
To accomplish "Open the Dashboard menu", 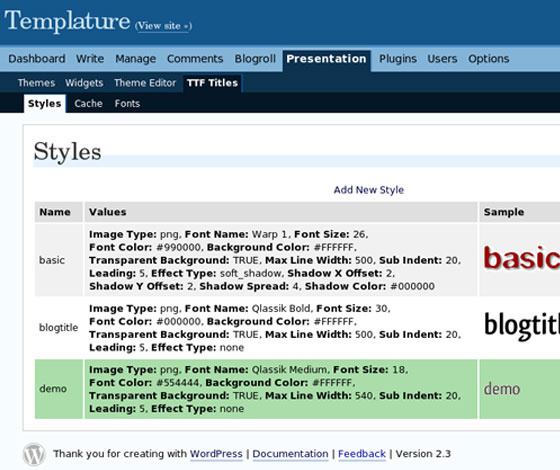I will (37, 59).
